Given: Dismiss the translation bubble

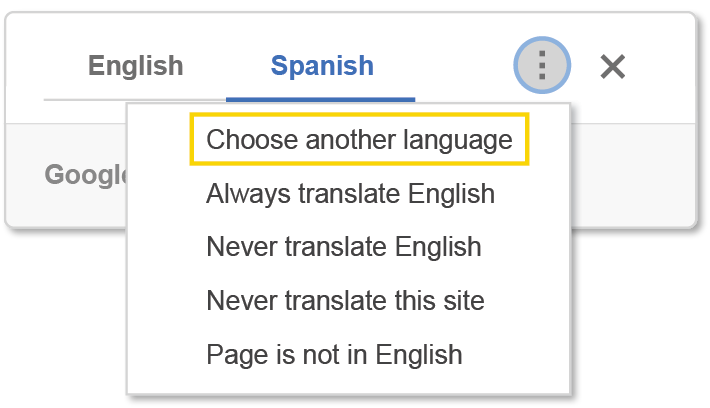Looking at the screenshot, I should click(x=612, y=67).
